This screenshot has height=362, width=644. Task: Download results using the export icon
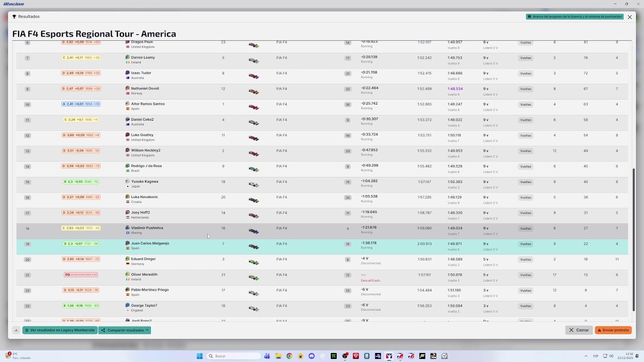(x=17, y=330)
